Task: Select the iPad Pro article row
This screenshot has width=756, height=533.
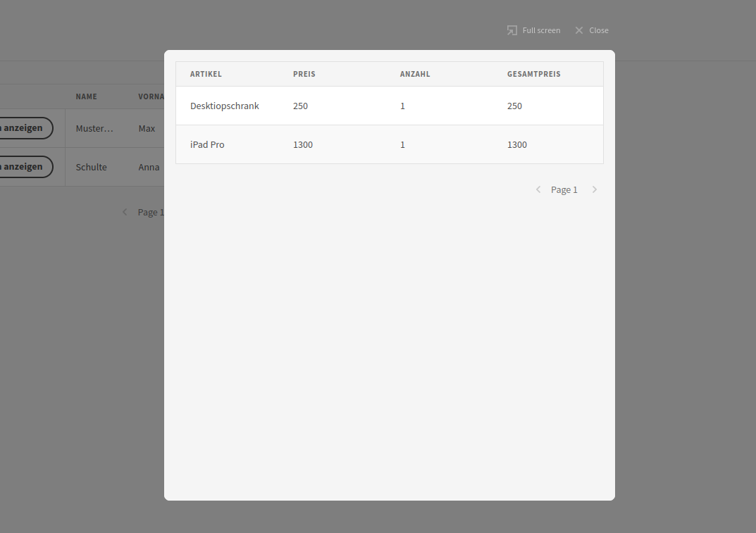Action: pos(207,144)
